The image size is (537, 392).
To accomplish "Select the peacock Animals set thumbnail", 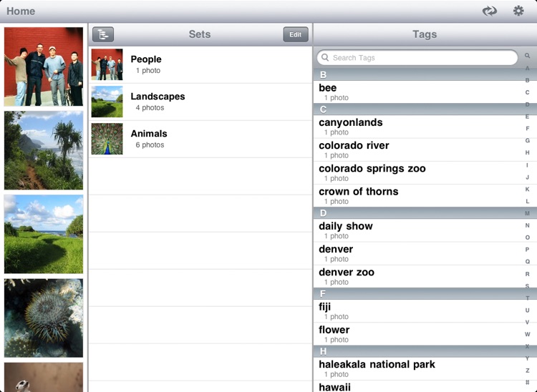I will 107,139.
